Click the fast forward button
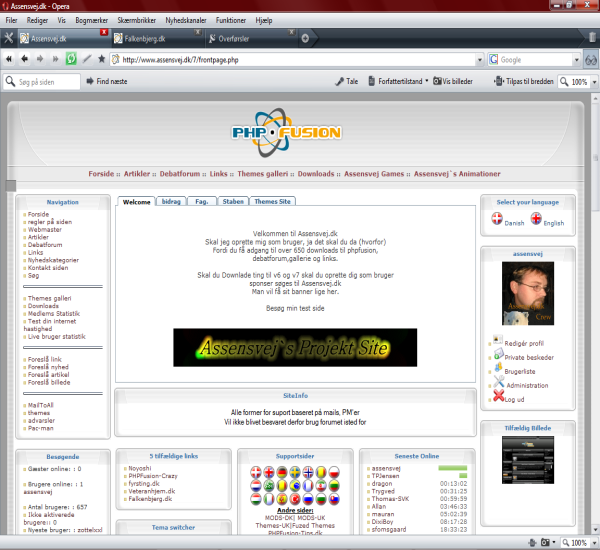The image size is (600, 550). pos(55,59)
